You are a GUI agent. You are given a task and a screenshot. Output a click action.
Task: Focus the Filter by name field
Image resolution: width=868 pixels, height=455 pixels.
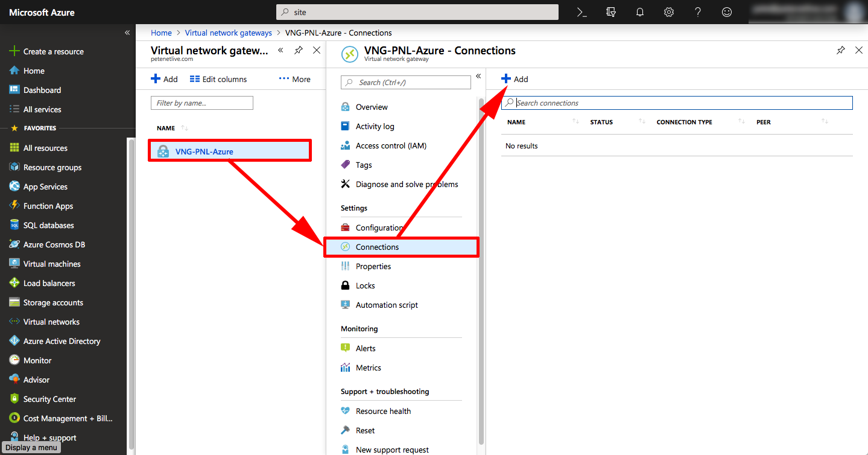[202, 103]
